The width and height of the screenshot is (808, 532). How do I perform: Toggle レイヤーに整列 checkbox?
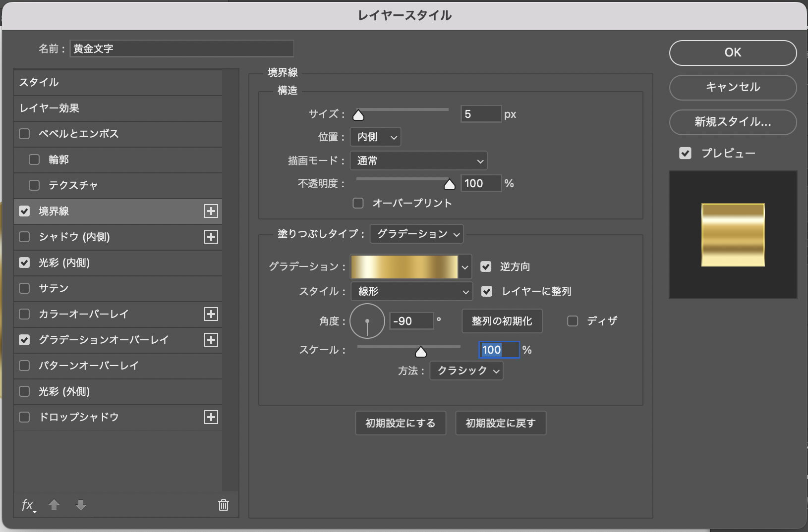click(487, 291)
